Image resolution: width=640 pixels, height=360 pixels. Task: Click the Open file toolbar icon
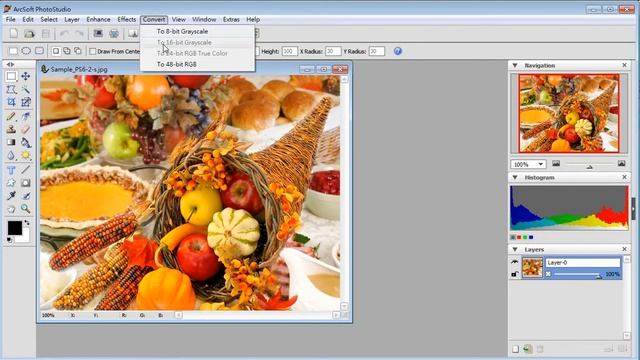click(29, 33)
